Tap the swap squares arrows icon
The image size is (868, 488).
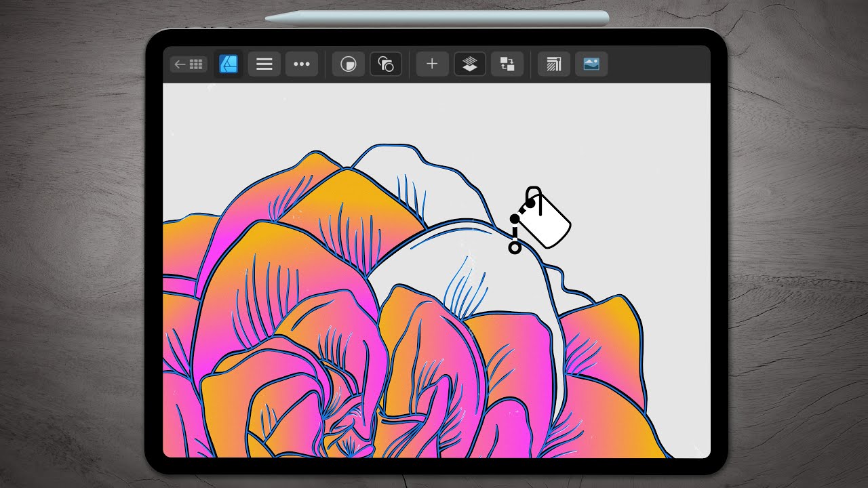point(507,64)
